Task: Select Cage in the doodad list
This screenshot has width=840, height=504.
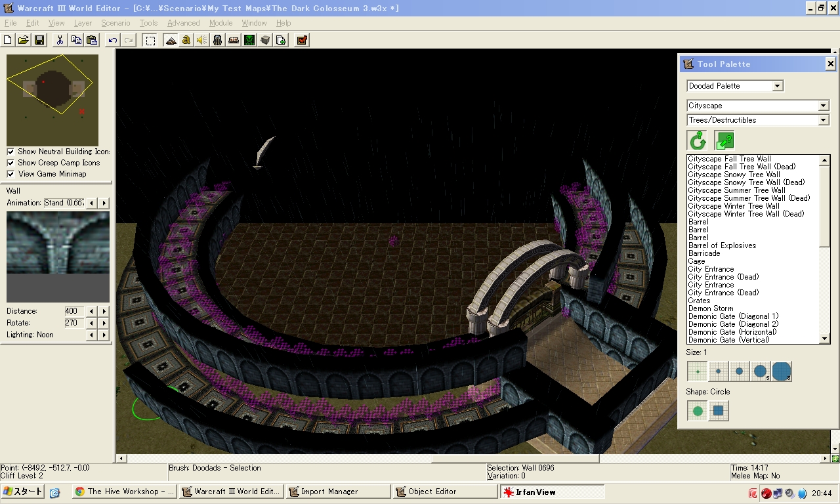Action: pos(696,261)
